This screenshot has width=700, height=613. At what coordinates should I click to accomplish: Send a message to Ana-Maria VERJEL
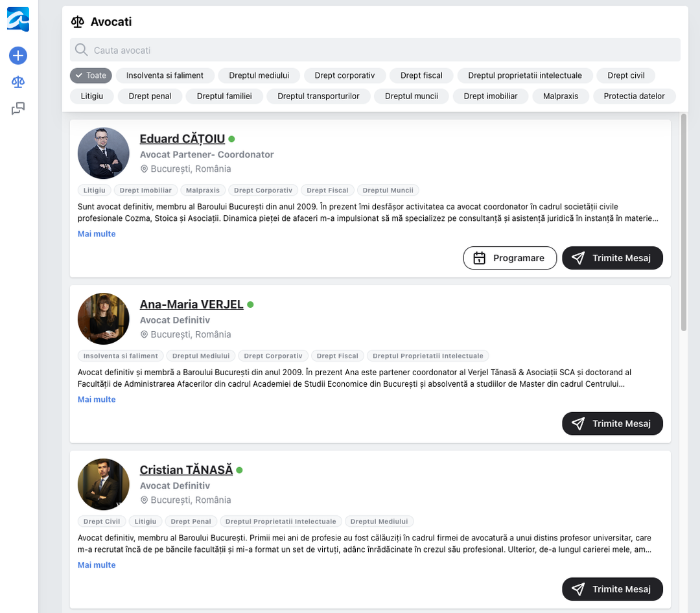point(612,424)
